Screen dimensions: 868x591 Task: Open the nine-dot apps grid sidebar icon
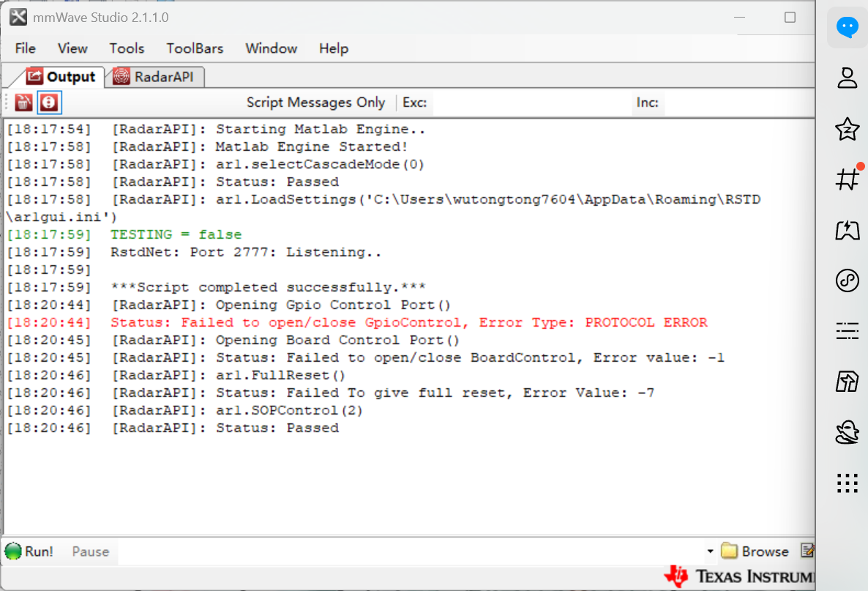(x=847, y=483)
